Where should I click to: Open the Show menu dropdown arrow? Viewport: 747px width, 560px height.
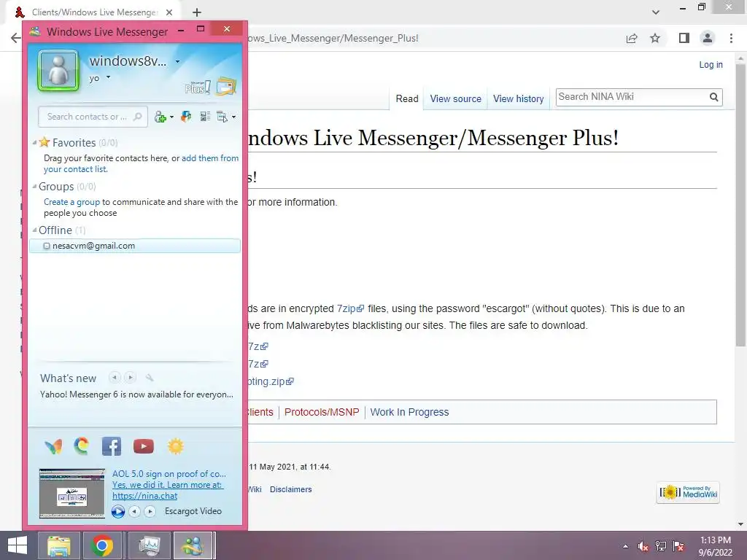[233, 117]
